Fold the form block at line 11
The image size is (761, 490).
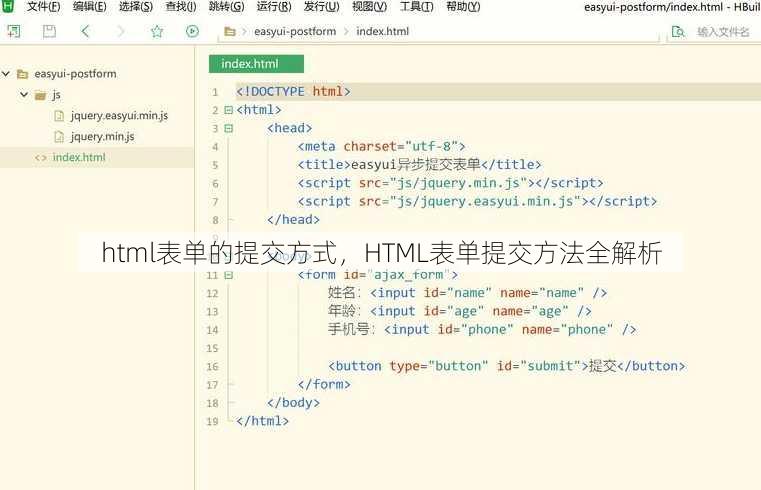(229, 275)
